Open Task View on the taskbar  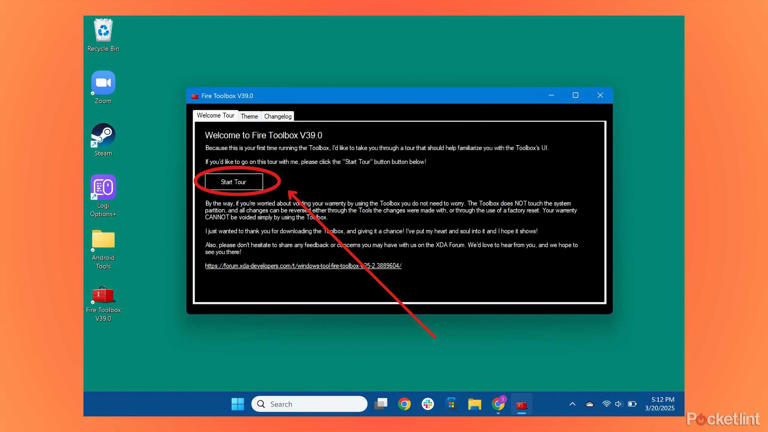coord(381,404)
